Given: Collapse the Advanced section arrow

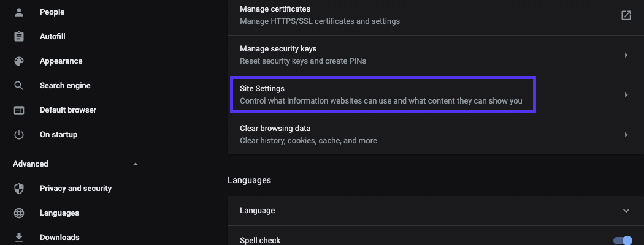Looking at the screenshot, I should click(x=136, y=164).
